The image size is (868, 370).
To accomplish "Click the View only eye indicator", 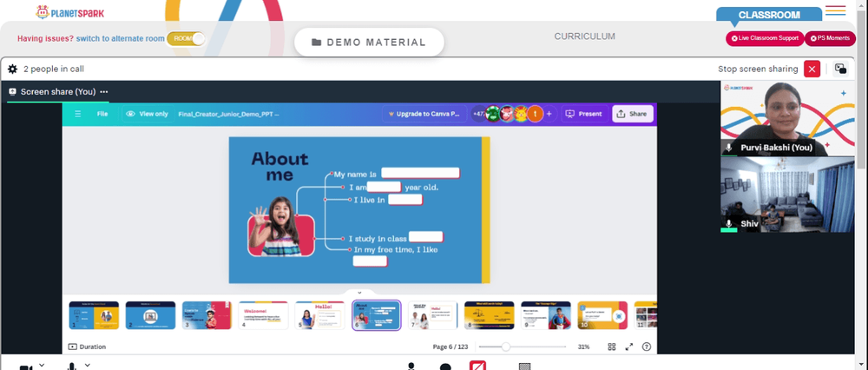I will [x=147, y=114].
